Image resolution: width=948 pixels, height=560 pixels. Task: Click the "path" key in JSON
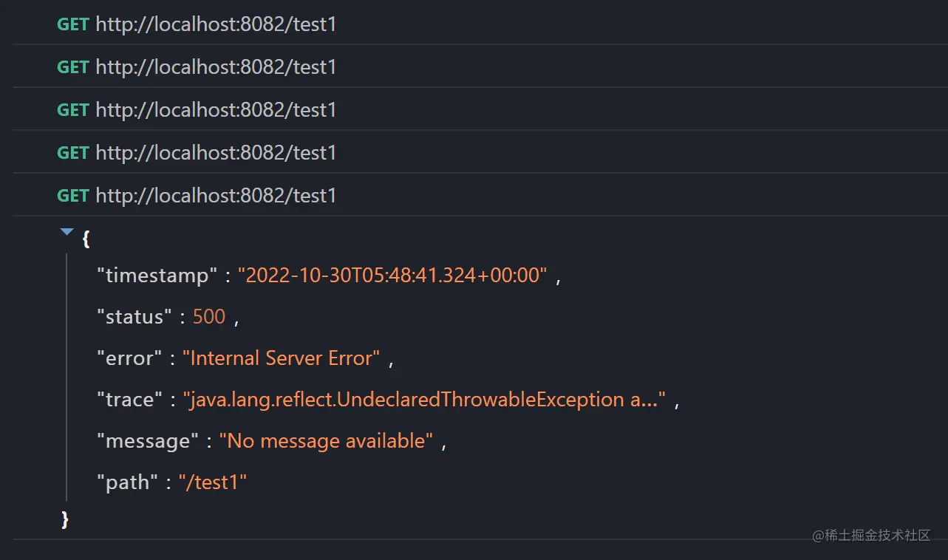click(128, 482)
